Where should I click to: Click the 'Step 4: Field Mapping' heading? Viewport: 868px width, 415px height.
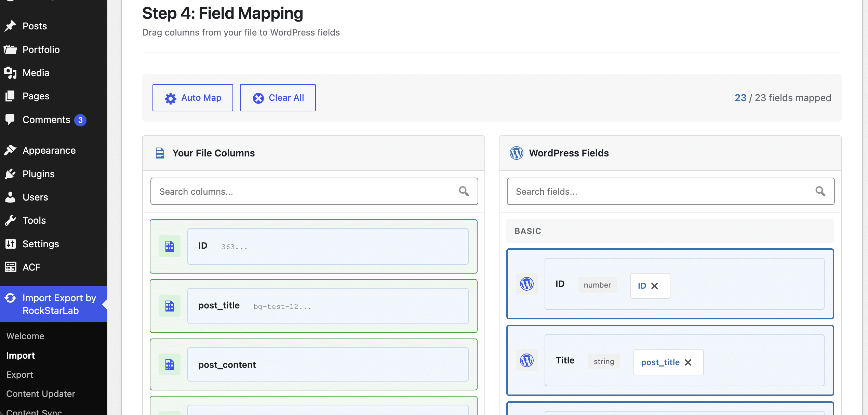223,13
